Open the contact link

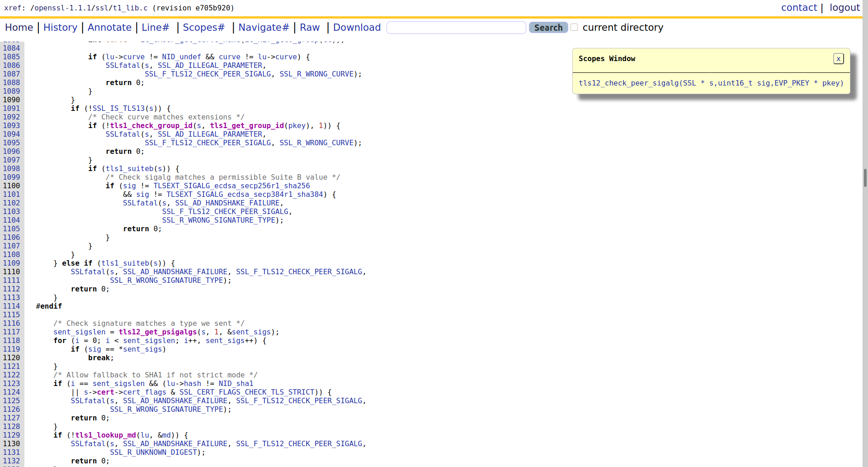pos(799,8)
